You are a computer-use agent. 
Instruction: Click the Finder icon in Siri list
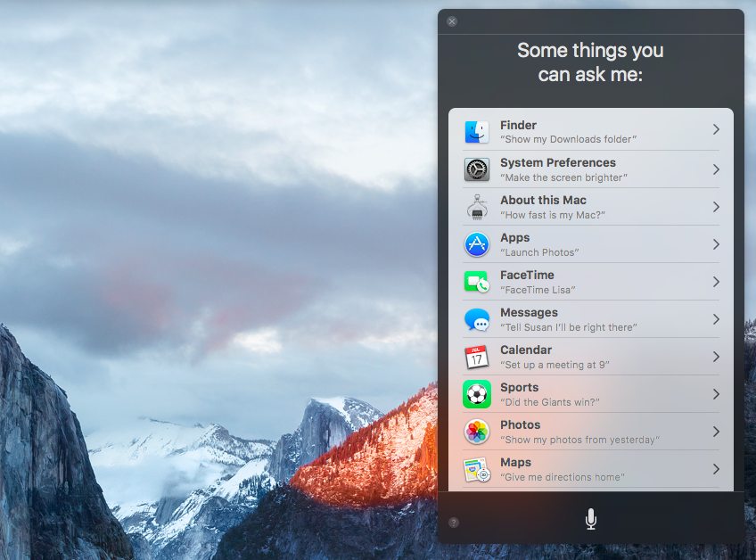click(477, 132)
